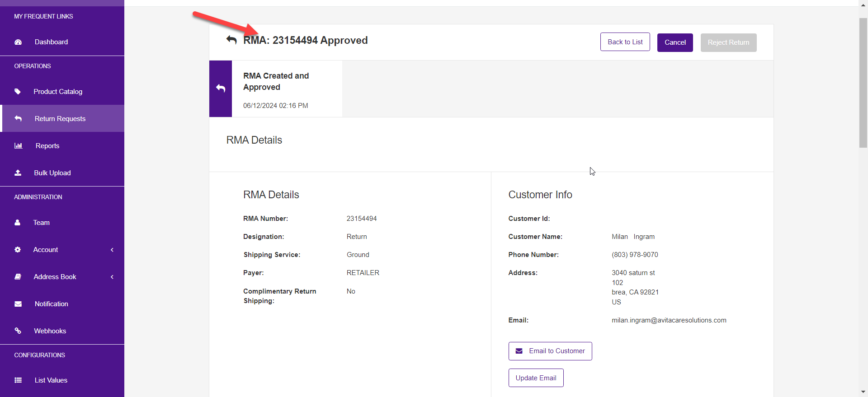Click the Payer value RETAILER

point(363,273)
